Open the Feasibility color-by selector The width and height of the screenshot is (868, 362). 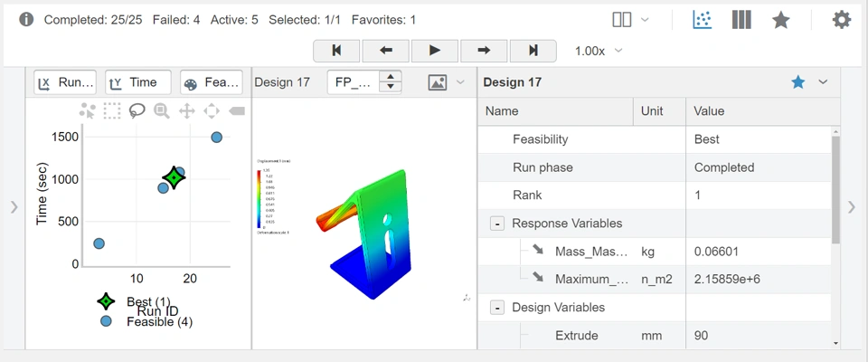point(212,82)
